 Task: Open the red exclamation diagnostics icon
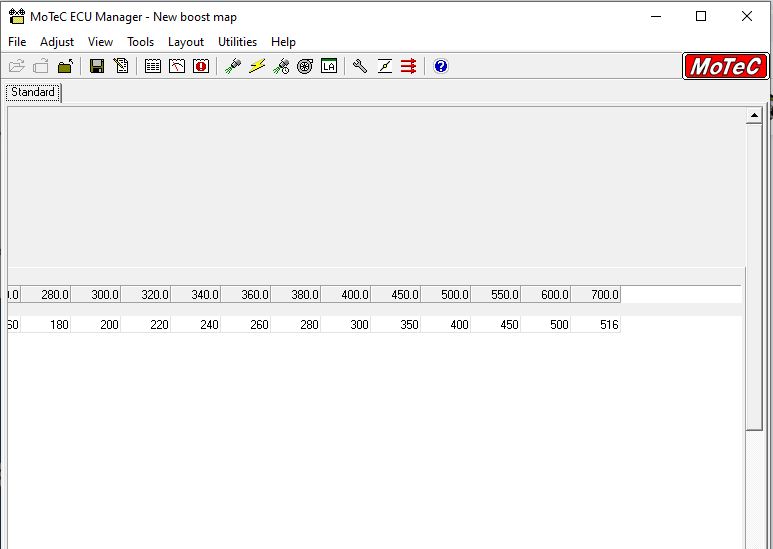[201, 66]
